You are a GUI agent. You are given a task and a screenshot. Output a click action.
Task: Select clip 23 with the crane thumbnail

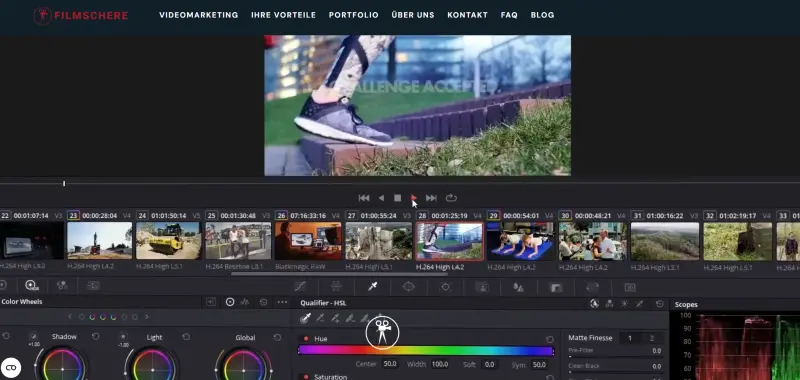pyautogui.click(x=99, y=241)
